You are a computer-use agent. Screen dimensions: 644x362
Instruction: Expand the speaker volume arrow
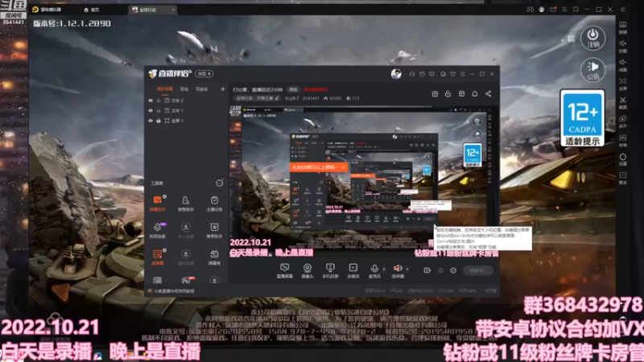pos(407,269)
